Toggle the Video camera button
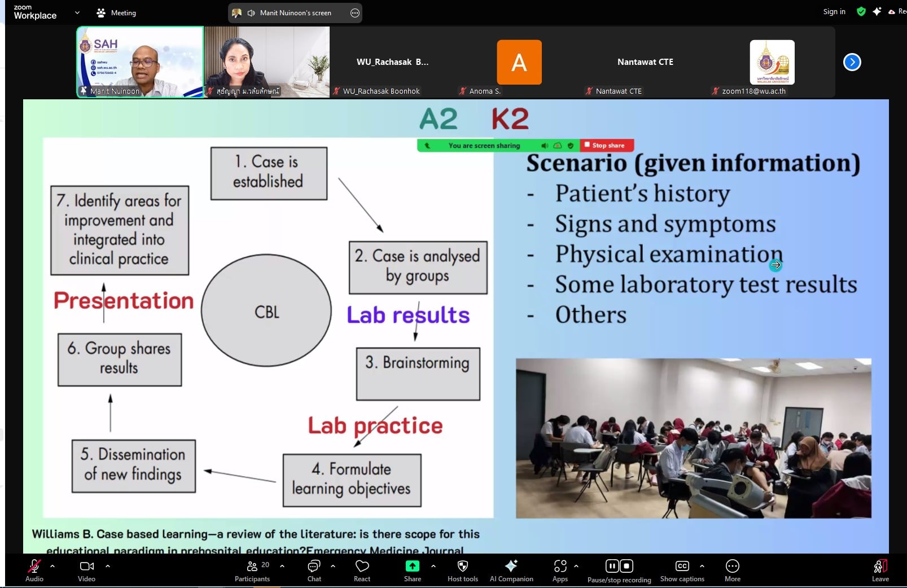This screenshot has height=588, width=907. click(x=86, y=567)
